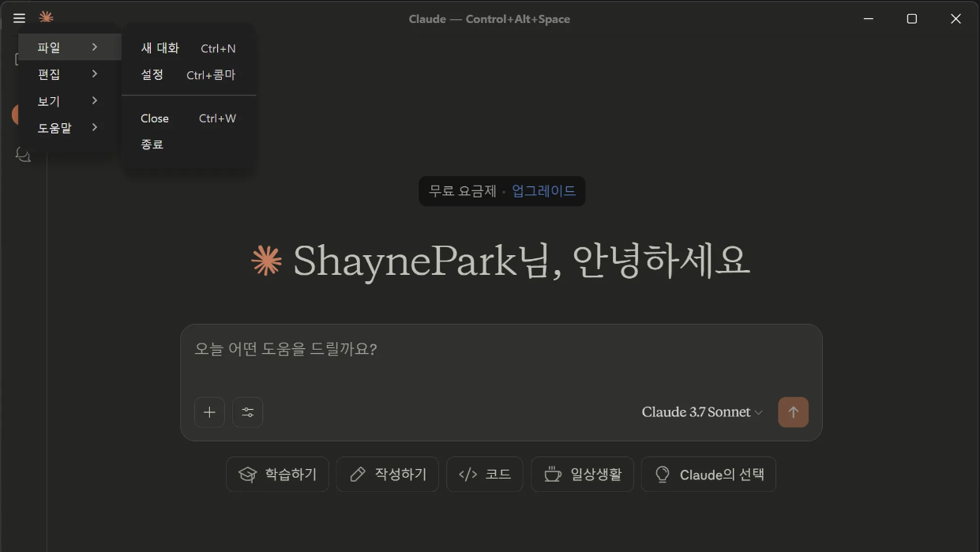The width and height of the screenshot is (980, 552).
Task: Open the 도움말 menu
Action: [x=70, y=128]
